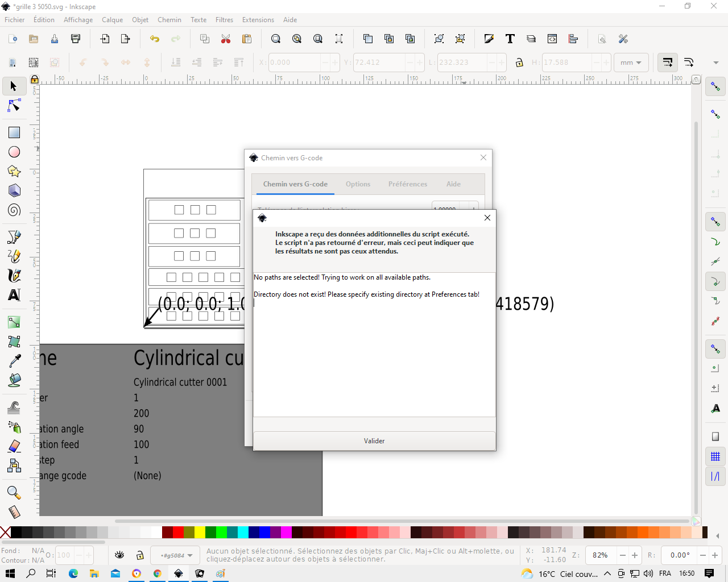Open the current layer #g5084 dropdown
Viewport: 728px width, 582px height.
175,555
